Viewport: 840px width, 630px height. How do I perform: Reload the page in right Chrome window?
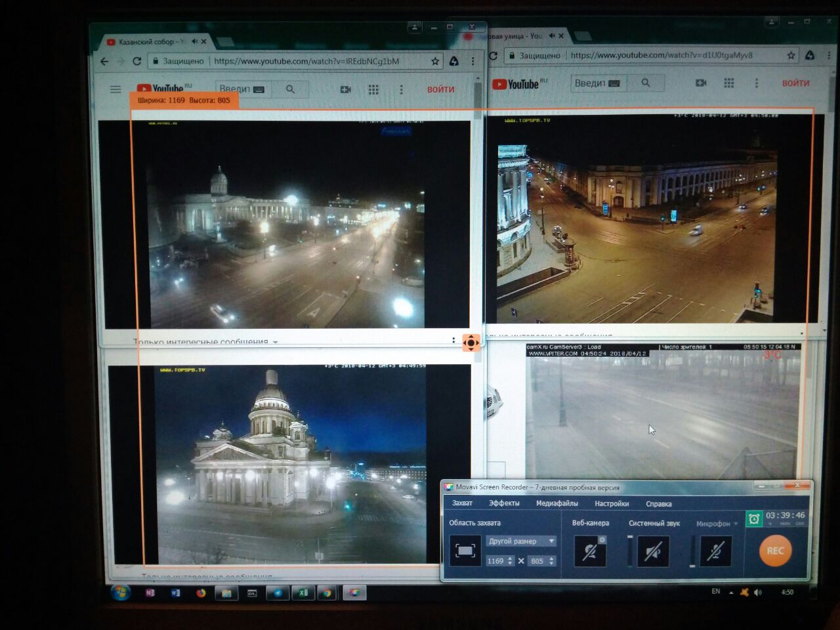[493, 56]
